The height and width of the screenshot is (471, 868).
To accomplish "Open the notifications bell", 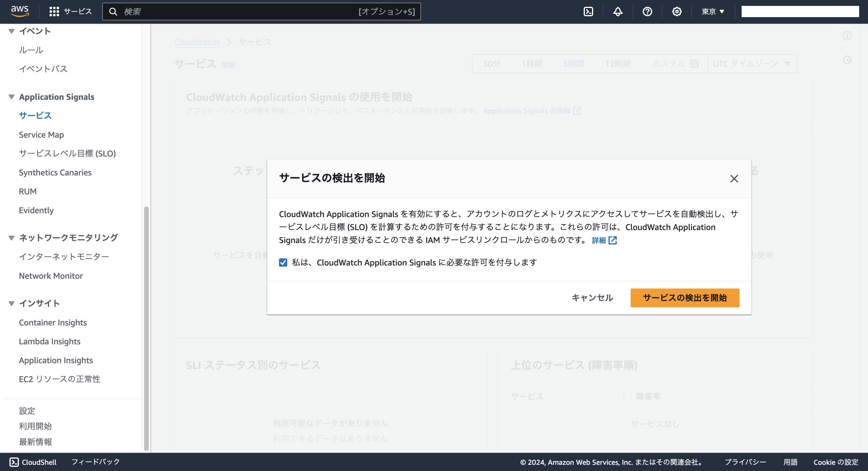I will point(618,12).
